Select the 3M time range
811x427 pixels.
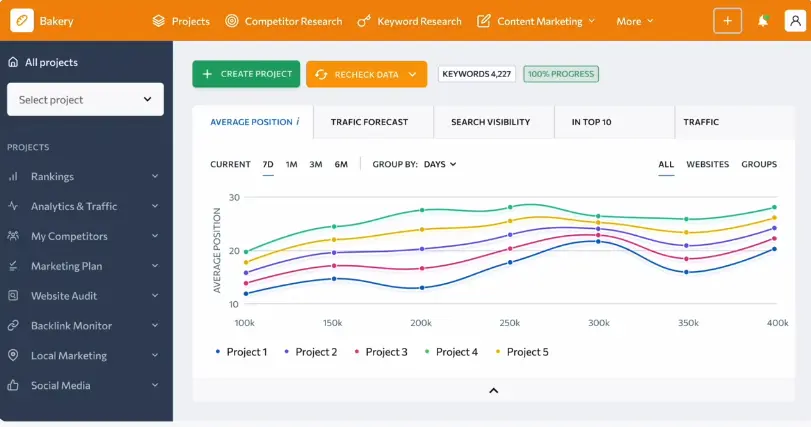[316, 164]
